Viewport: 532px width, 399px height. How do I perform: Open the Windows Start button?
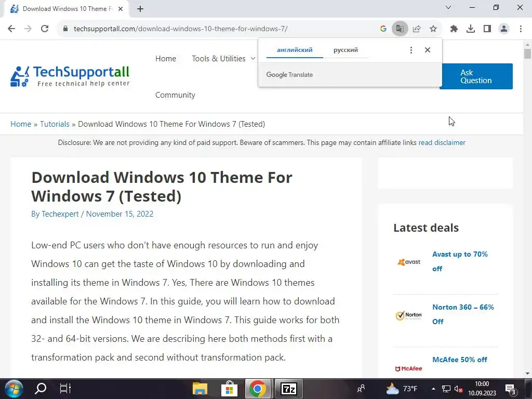pyautogui.click(x=14, y=389)
